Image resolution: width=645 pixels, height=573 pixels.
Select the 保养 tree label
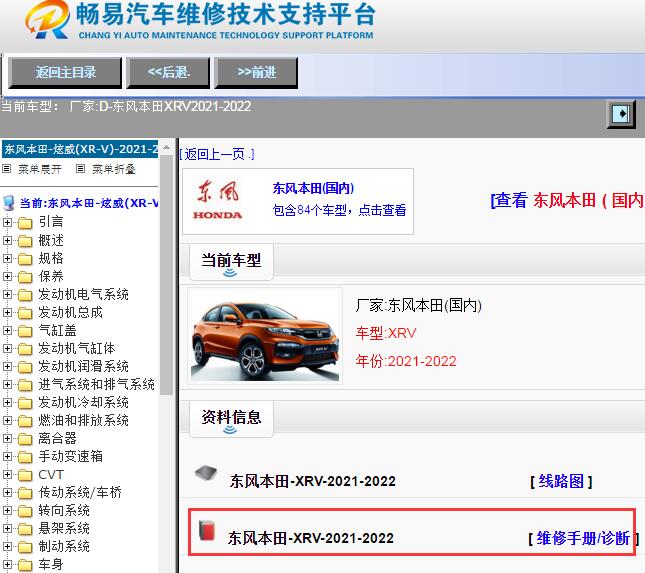tap(51, 276)
